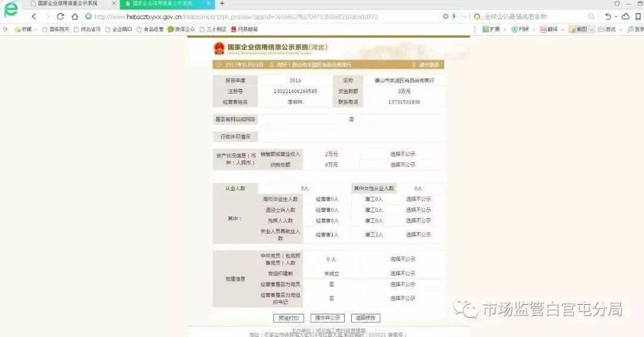Click the lightning speed mode icon

pyautogui.click(x=454, y=17)
